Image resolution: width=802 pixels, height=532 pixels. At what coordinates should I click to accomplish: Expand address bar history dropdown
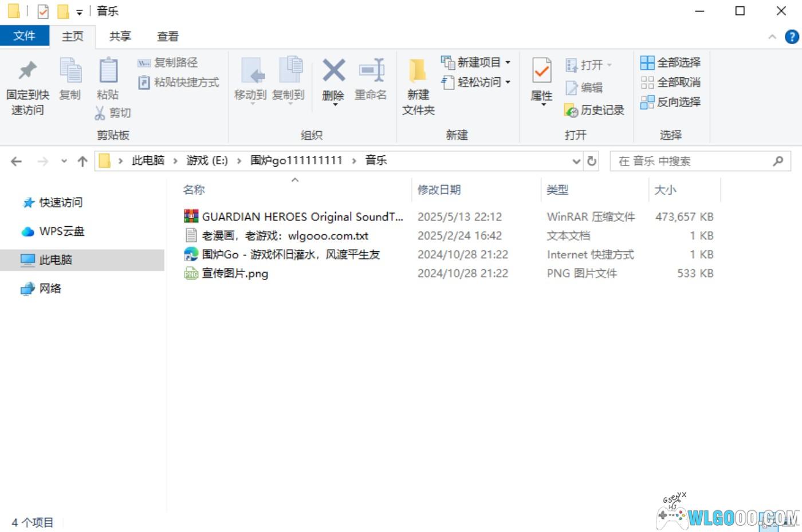(x=576, y=161)
